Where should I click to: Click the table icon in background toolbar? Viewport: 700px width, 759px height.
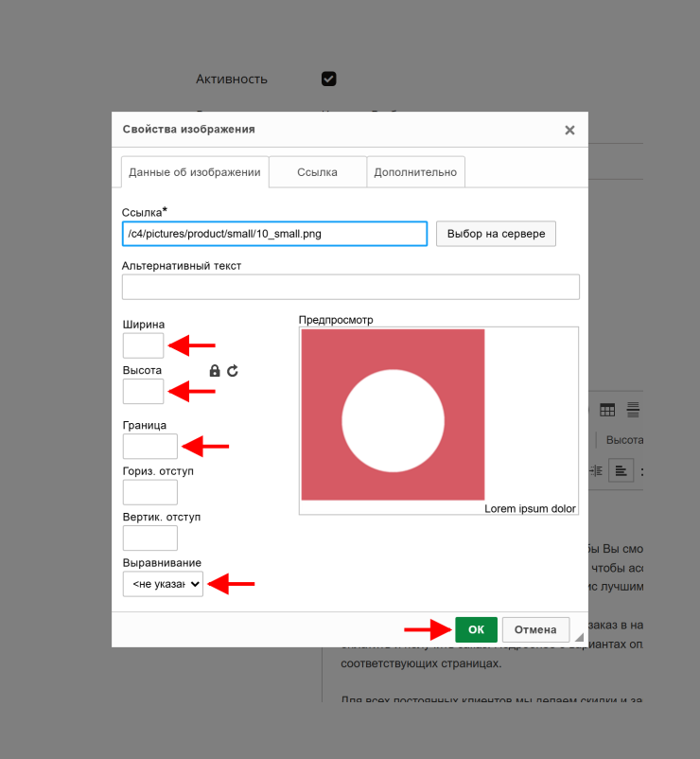coord(607,410)
